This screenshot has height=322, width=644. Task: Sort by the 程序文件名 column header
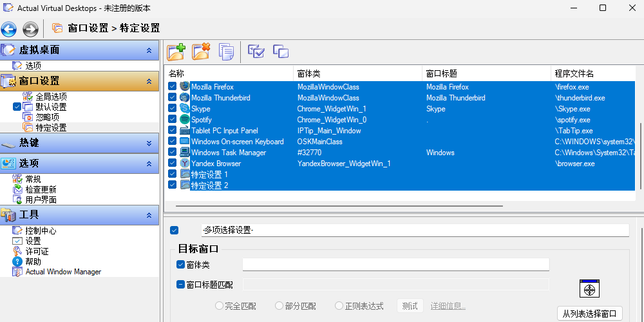click(x=592, y=73)
